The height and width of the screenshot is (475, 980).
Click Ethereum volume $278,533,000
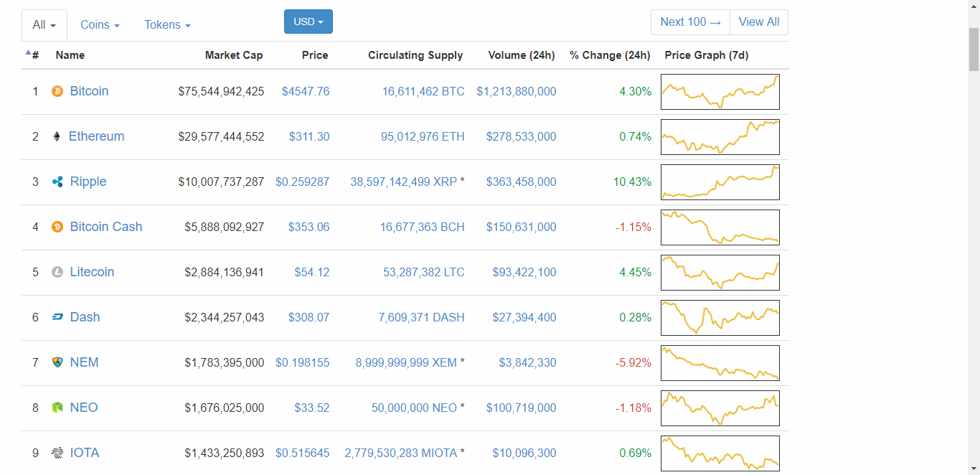coord(522,137)
